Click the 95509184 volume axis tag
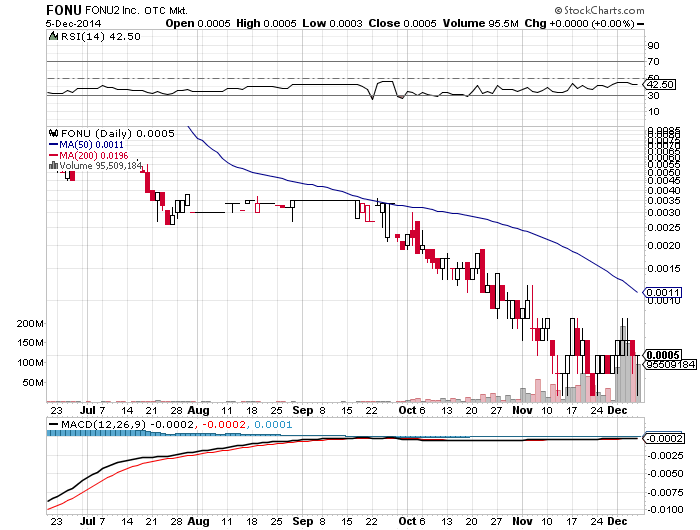The width and height of the screenshot is (700, 530). (671, 365)
